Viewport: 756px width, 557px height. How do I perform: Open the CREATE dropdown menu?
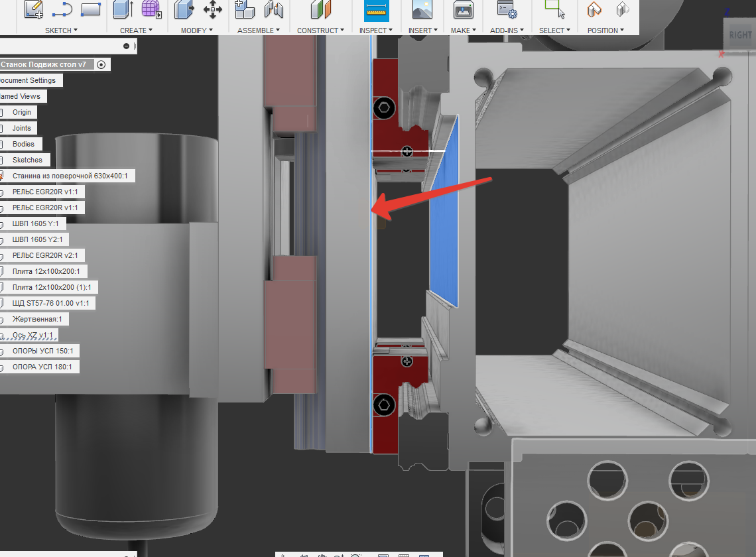(136, 31)
